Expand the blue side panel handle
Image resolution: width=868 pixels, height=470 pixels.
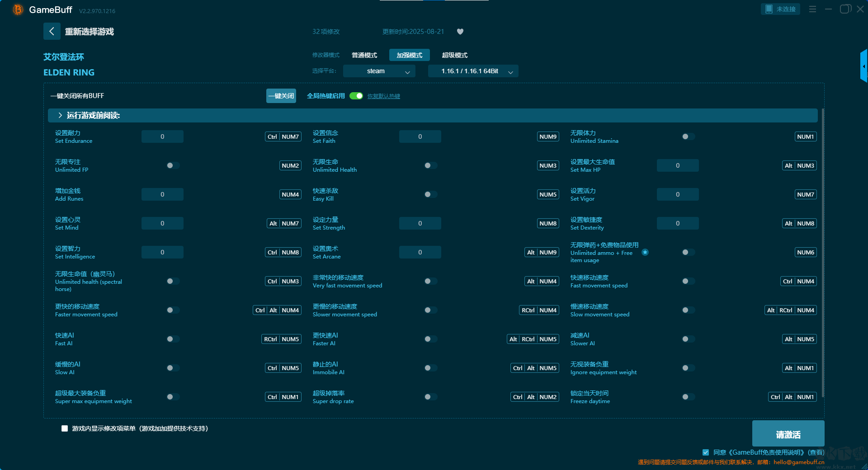(863, 66)
